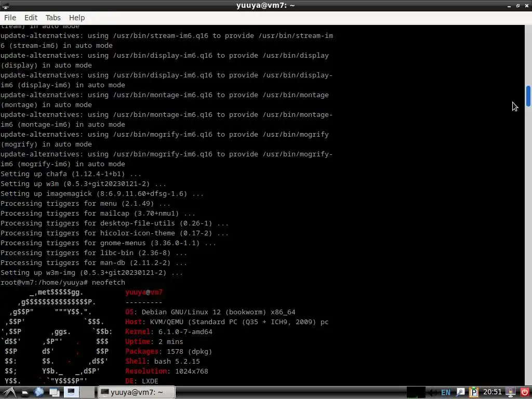This screenshot has height=399, width=532.
Task: Click 'Processing triggers for libc-bin' line
Action: (x=94, y=252)
